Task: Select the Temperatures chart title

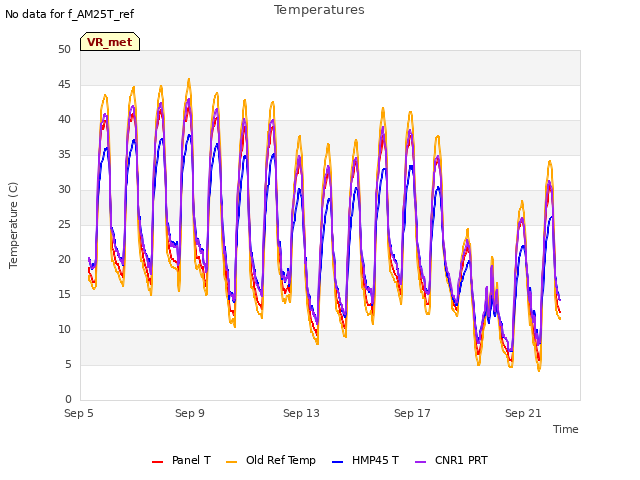Action: pyautogui.click(x=319, y=10)
